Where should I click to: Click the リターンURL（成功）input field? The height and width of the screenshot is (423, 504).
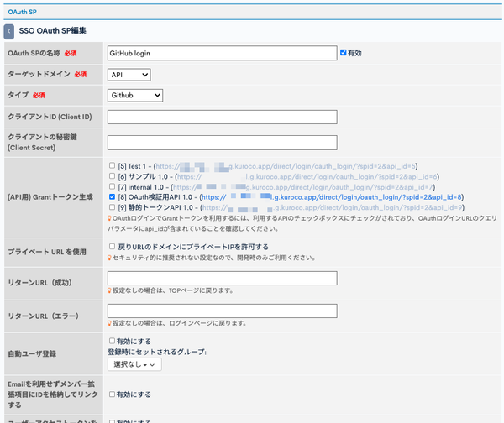(x=222, y=278)
